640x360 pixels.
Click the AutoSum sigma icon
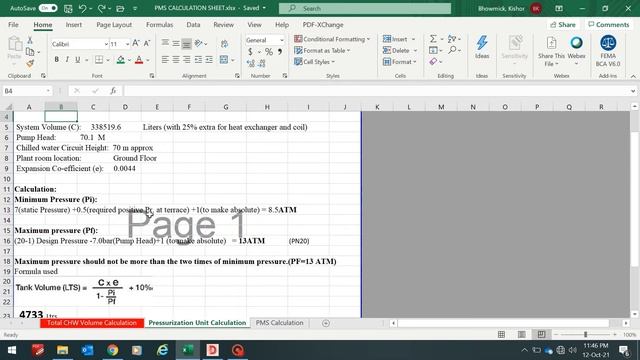pos(433,39)
